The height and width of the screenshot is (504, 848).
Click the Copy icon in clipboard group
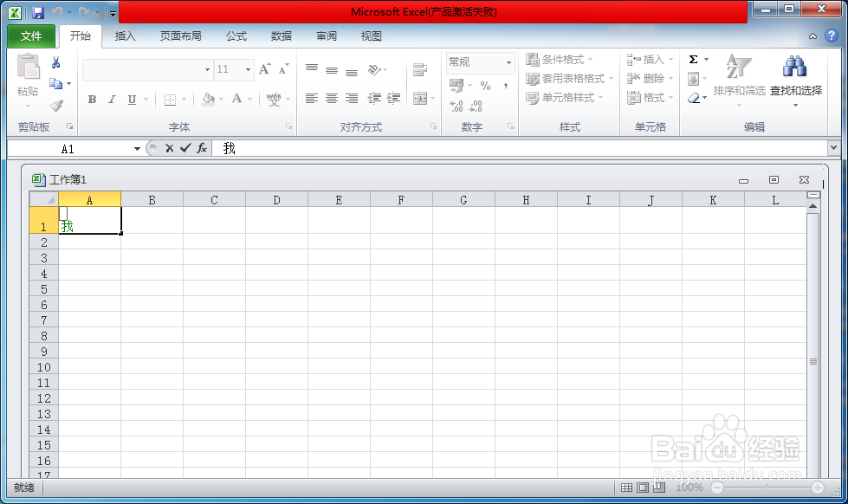(x=55, y=83)
